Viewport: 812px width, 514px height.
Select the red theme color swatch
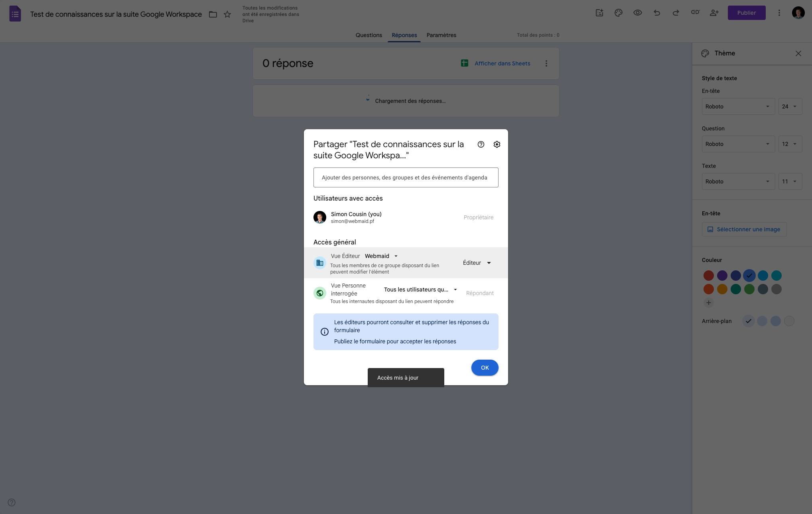point(709,276)
